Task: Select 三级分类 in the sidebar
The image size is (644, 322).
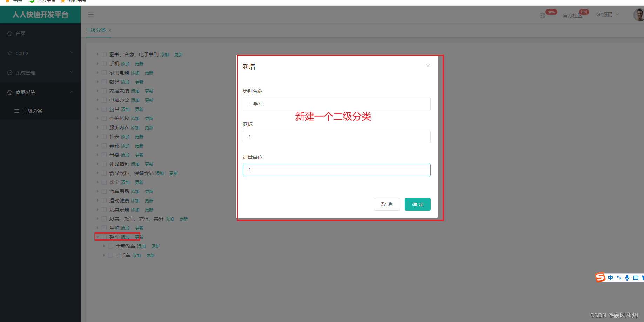Action: click(x=40, y=111)
